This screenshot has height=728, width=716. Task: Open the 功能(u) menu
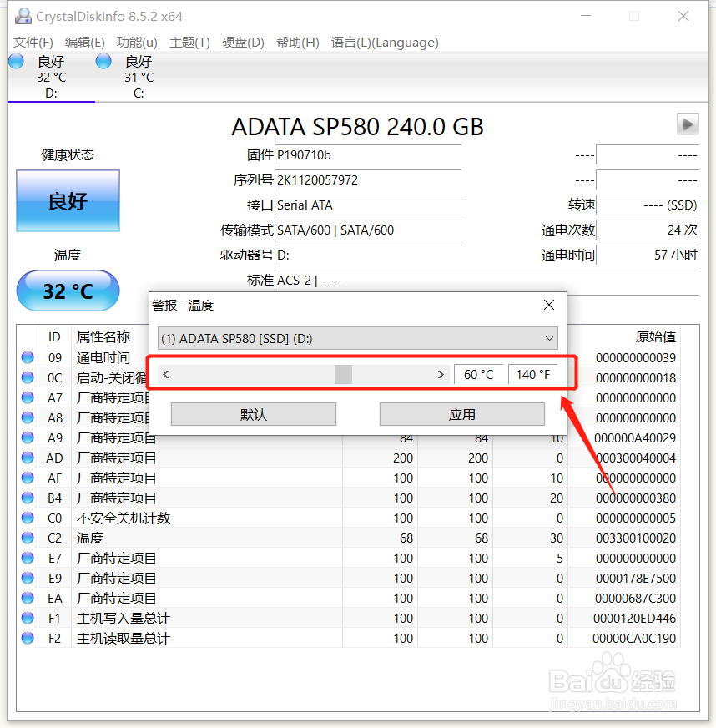coord(137,43)
